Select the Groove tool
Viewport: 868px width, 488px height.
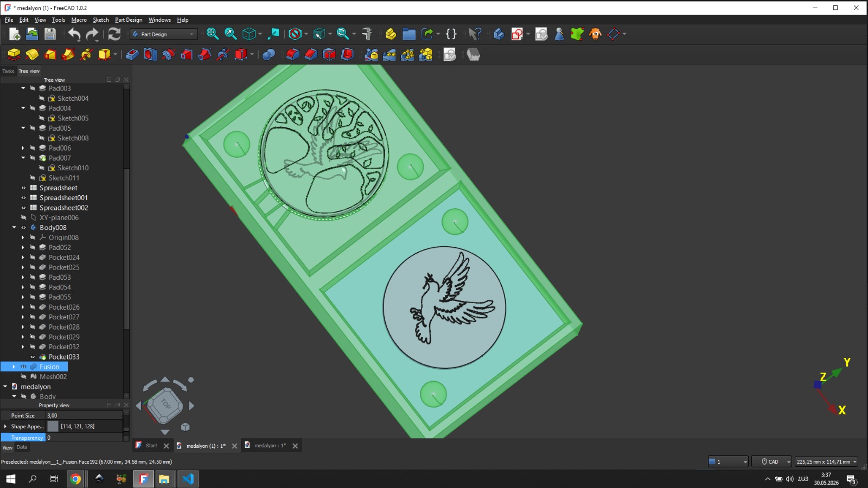tap(168, 55)
